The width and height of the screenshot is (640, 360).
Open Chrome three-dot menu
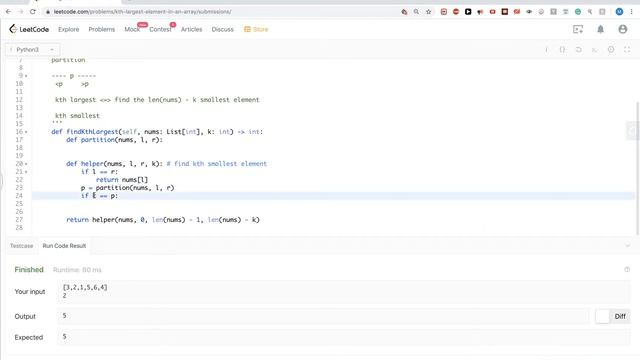pyautogui.click(x=631, y=12)
